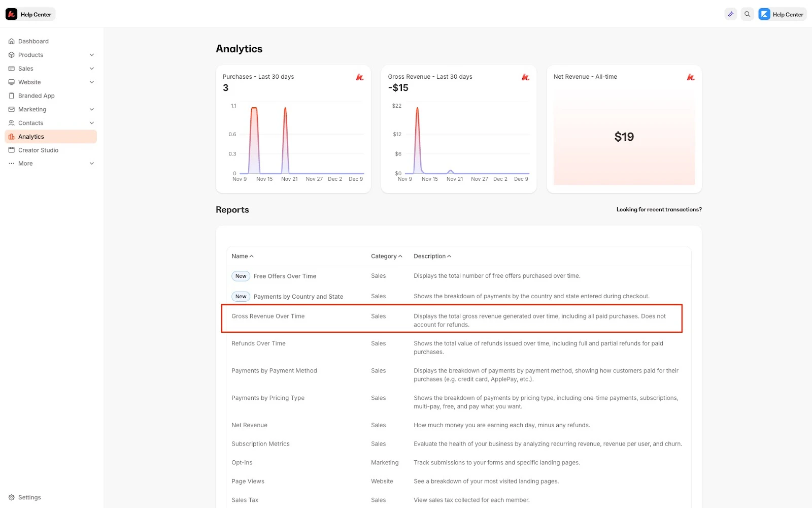812x508 pixels.
Task: Open the Products cube icon
Action: (11, 54)
